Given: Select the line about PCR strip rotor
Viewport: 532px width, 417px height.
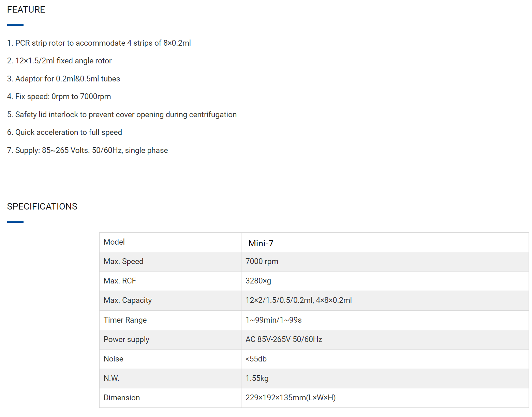Looking at the screenshot, I should (x=99, y=43).
